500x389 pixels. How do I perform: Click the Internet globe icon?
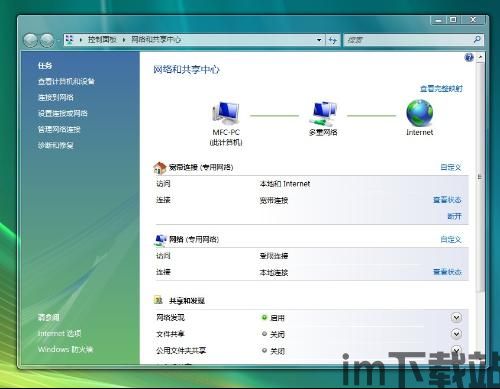point(419,113)
